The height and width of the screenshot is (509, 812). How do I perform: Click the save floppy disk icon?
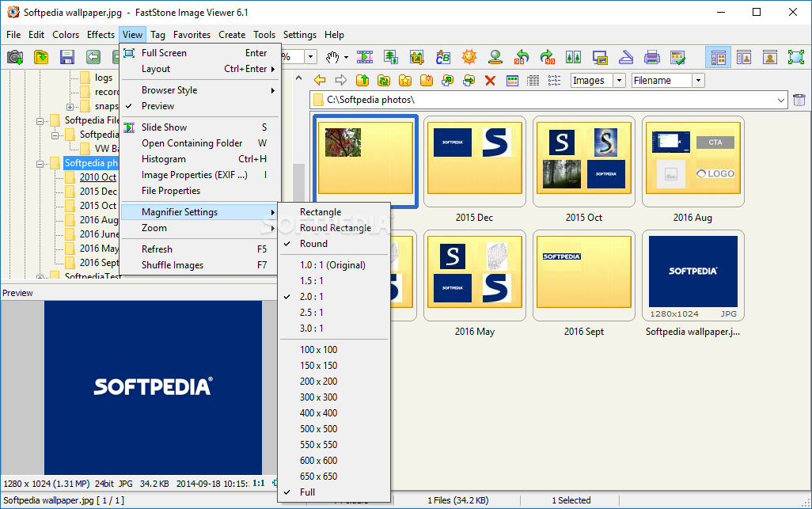(66, 56)
